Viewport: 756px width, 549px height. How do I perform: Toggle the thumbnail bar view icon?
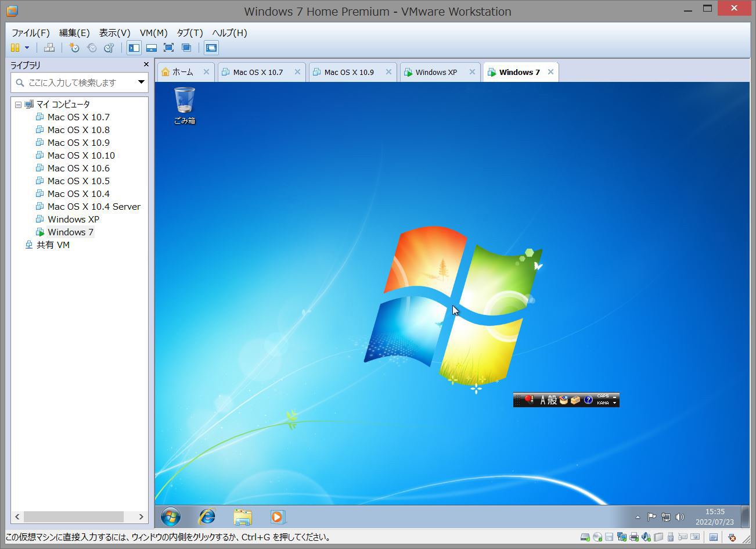(152, 48)
